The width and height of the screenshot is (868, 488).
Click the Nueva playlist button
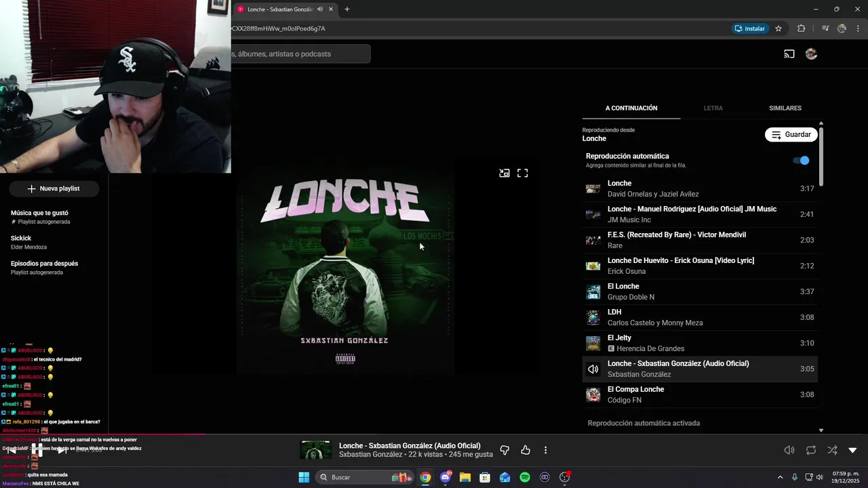pyautogui.click(x=54, y=188)
